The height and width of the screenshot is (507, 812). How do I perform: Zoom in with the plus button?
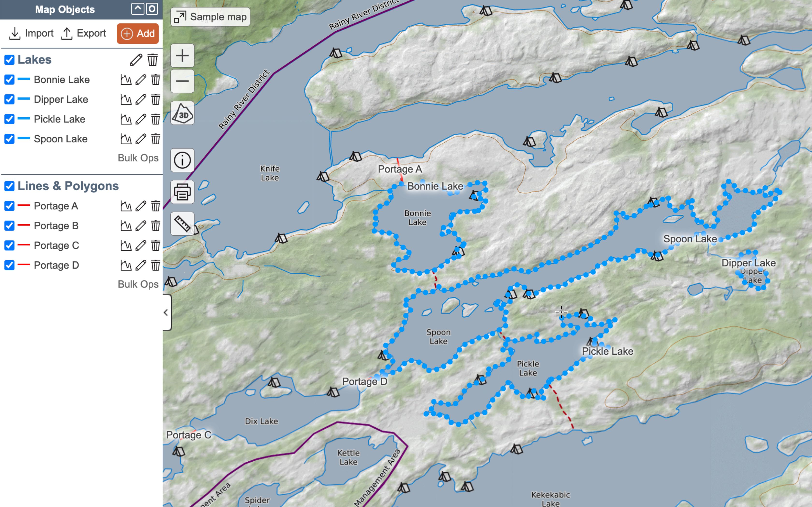[182, 56]
